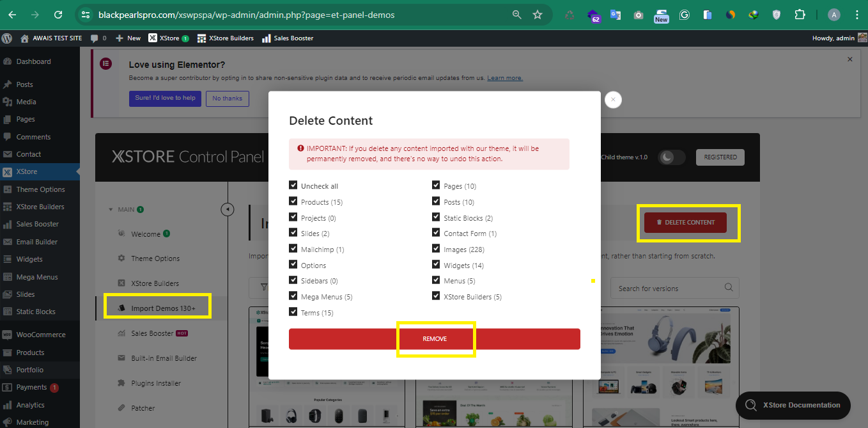Reload the current page
Image resolution: width=868 pixels, height=428 pixels.
click(58, 14)
